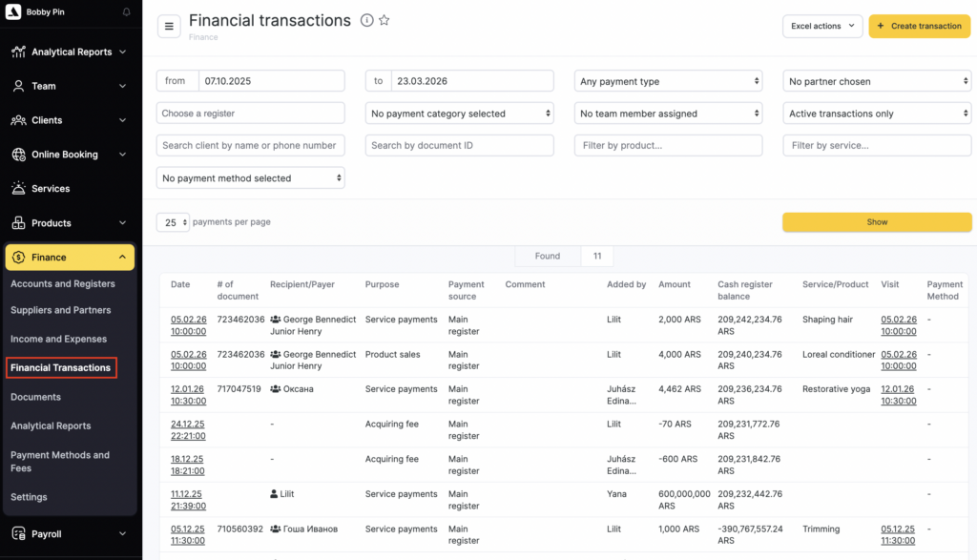Screen dimensions: 977x560
Task: Click the Analytical Reports chart icon in sidebar
Action: pyautogui.click(x=18, y=52)
